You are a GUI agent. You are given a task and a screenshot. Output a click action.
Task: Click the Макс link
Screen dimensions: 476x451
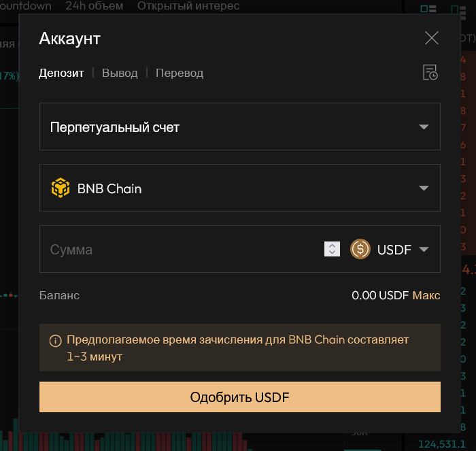click(x=426, y=295)
